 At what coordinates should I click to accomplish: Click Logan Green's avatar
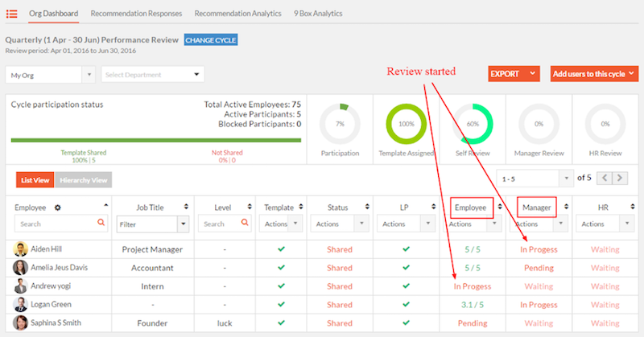click(20, 305)
